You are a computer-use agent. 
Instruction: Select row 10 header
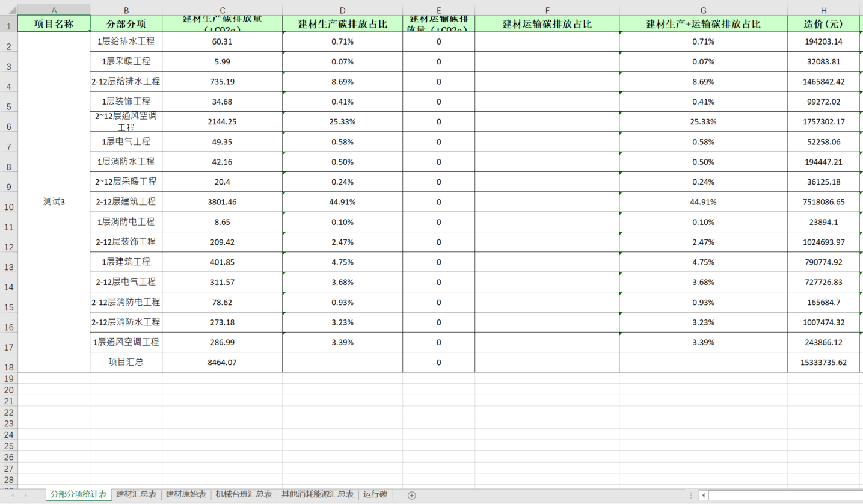[8, 207]
